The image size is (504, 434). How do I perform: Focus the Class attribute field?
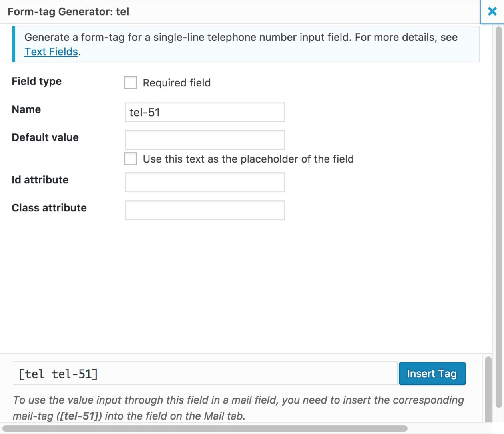(x=205, y=210)
